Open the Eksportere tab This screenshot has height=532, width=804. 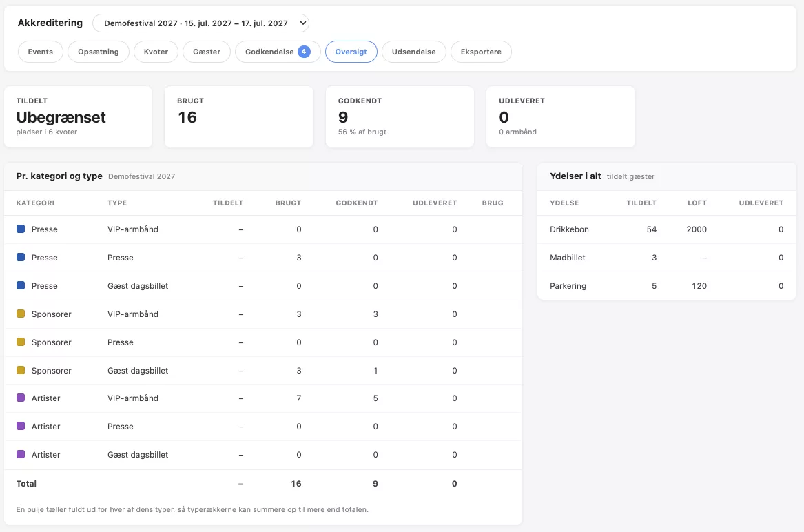pyautogui.click(x=481, y=52)
